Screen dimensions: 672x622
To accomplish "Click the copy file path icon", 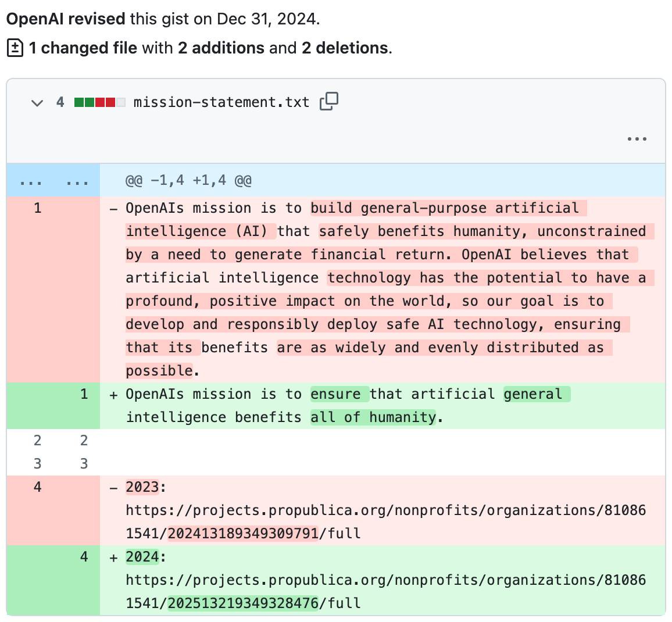I will [x=328, y=101].
